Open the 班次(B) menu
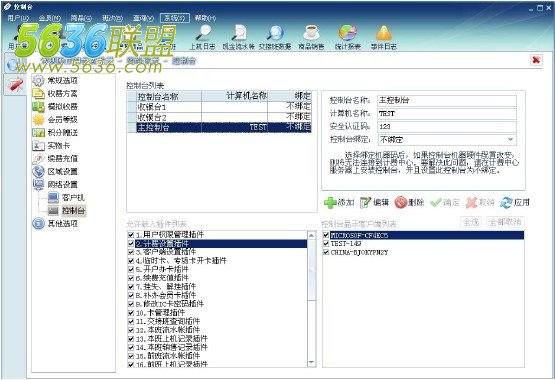The width and height of the screenshot is (555, 380). (112, 18)
